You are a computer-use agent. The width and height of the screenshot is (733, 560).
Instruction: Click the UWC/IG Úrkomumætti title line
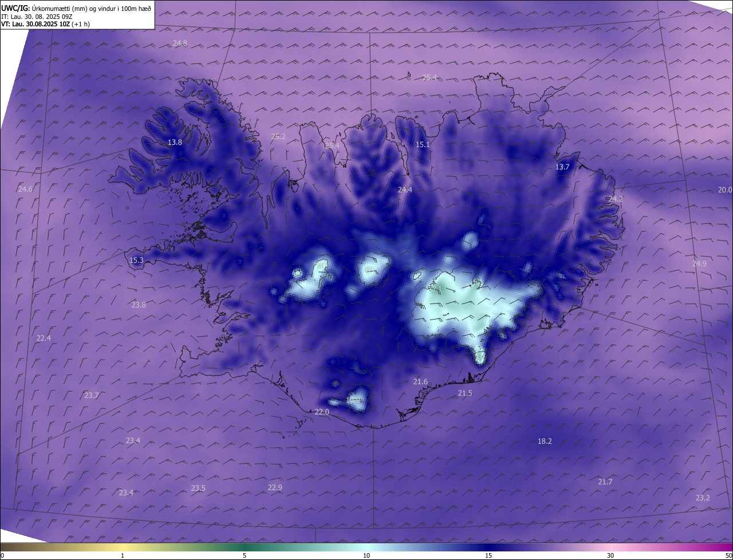[x=76, y=9]
